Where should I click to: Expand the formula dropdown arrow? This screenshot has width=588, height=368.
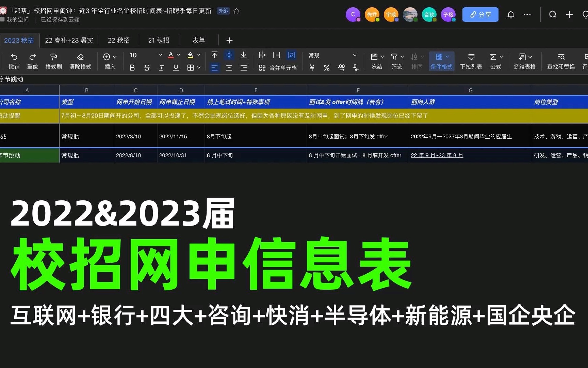coord(501,57)
